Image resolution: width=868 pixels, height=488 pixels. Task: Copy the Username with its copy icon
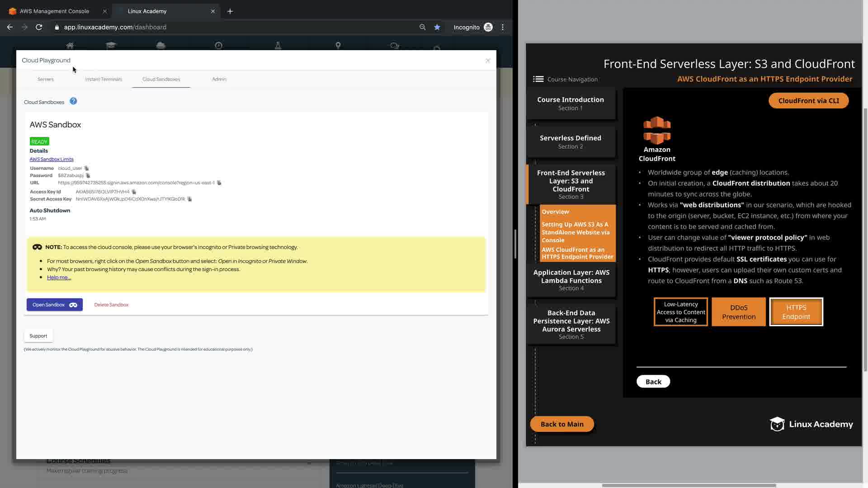point(87,168)
